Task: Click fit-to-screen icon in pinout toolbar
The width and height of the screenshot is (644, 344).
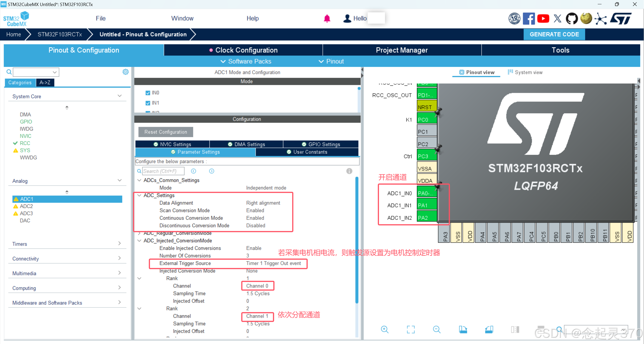Action: [x=411, y=329]
